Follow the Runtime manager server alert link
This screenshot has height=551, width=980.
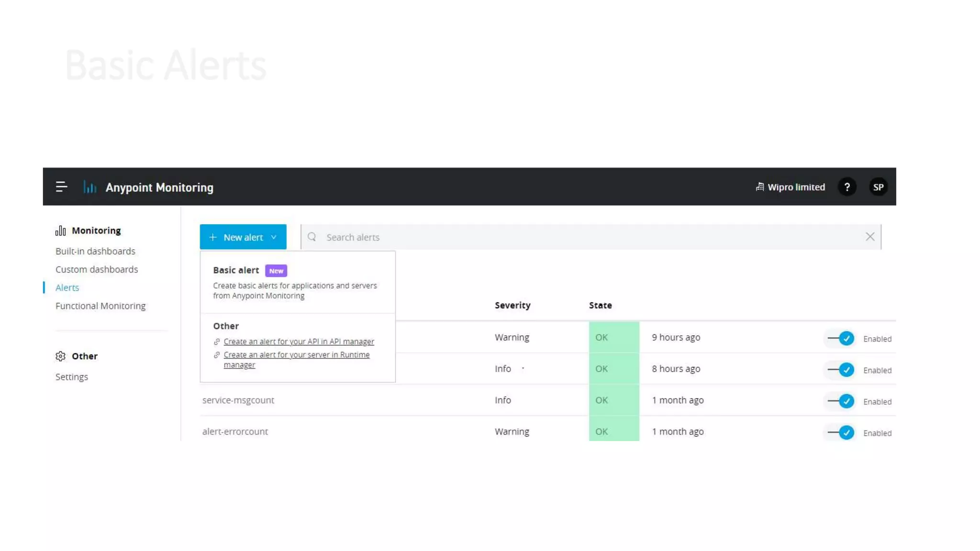296,355
